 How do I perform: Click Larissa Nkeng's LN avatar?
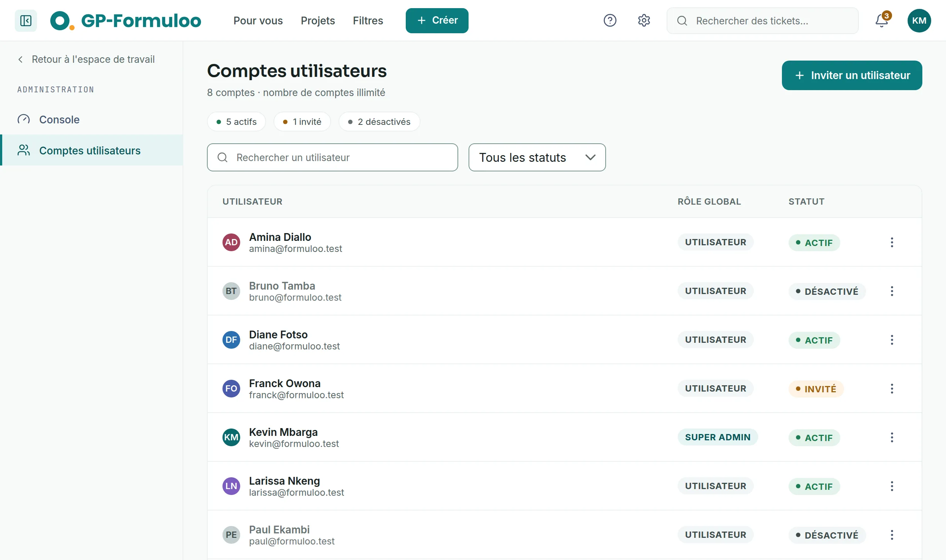[231, 486]
